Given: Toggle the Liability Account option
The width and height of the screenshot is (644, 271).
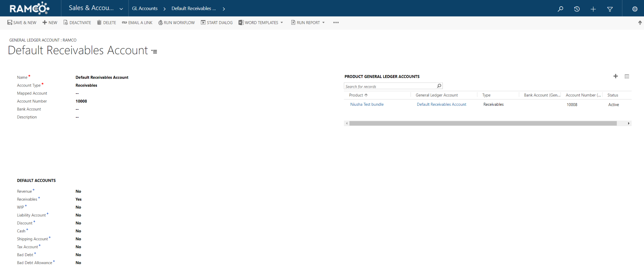Looking at the screenshot, I should coord(78,215).
